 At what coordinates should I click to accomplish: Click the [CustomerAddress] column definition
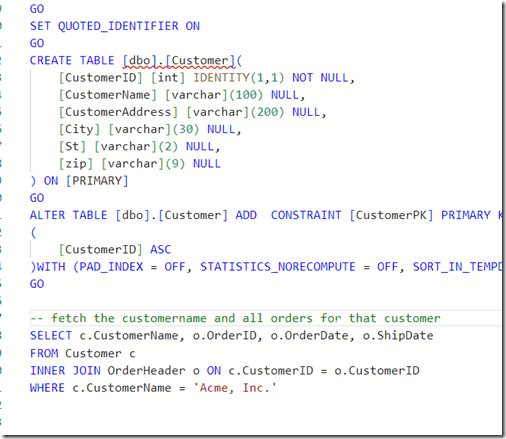(x=192, y=112)
